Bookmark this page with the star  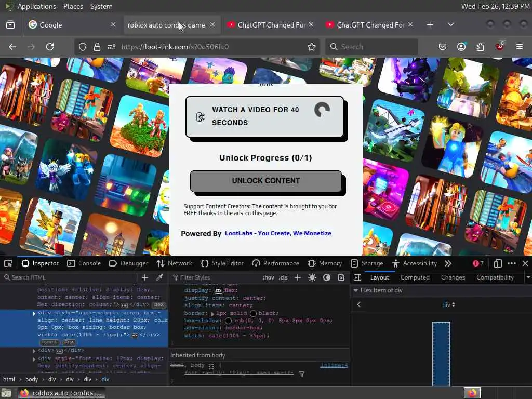point(312,47)
